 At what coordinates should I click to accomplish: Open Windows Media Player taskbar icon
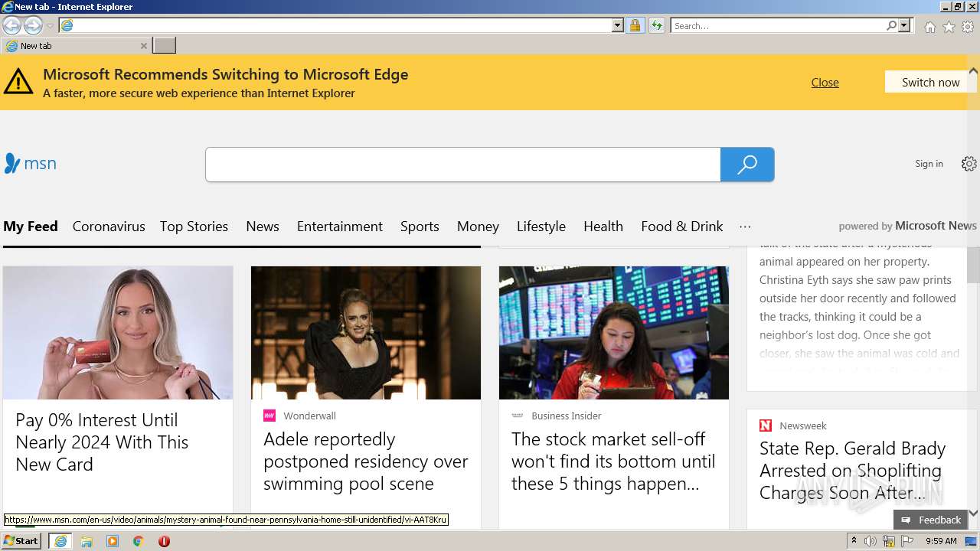113,541
